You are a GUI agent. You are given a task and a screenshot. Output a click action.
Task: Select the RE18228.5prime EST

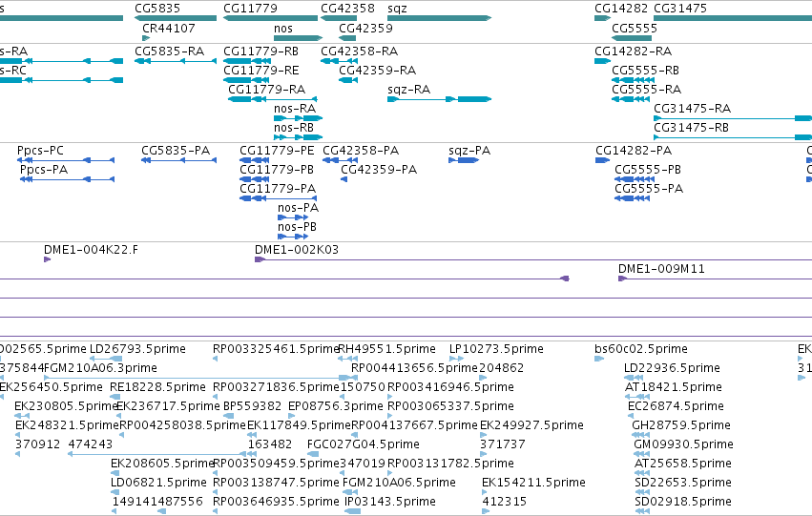pyautogui.click(x=113, y=397)
